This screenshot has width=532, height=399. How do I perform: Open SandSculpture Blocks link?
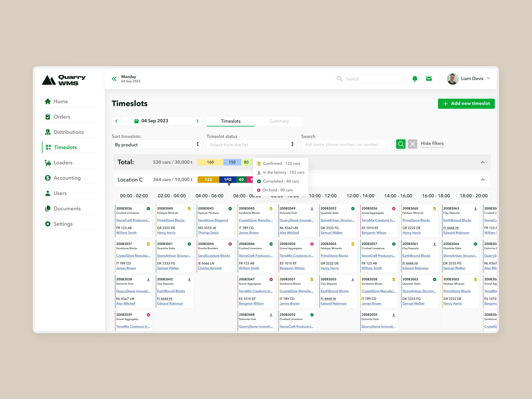coord(214,256)
